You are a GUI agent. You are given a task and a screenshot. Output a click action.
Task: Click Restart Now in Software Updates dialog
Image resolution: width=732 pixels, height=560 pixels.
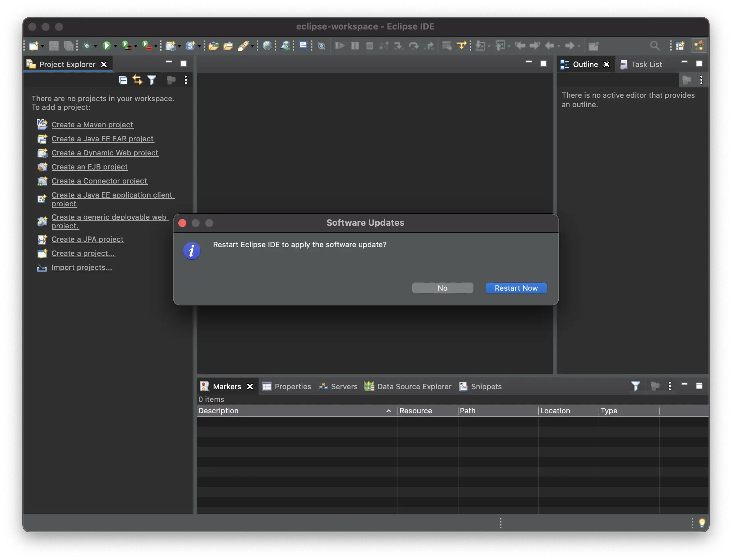516,288
